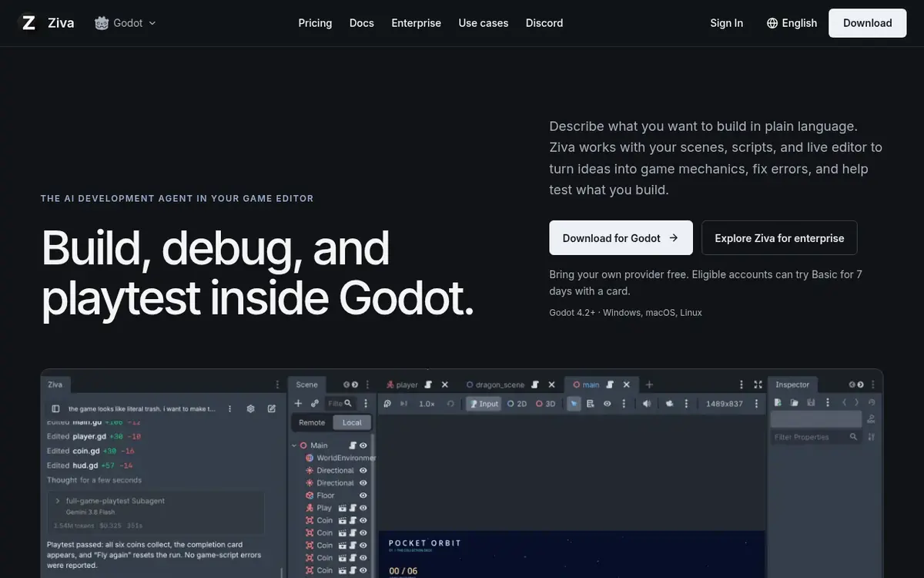The width and height of the screenshot is (924, 578).
Task: Open Use cases page
Action: (484, 23)
